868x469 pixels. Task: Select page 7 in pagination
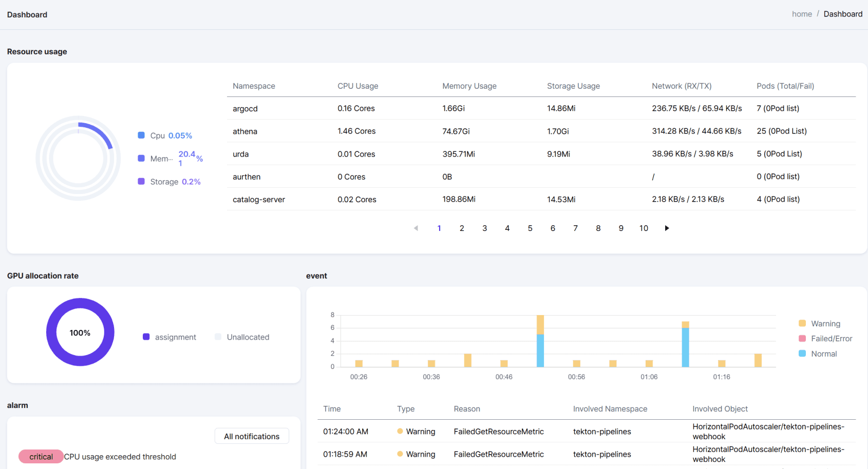575,228
